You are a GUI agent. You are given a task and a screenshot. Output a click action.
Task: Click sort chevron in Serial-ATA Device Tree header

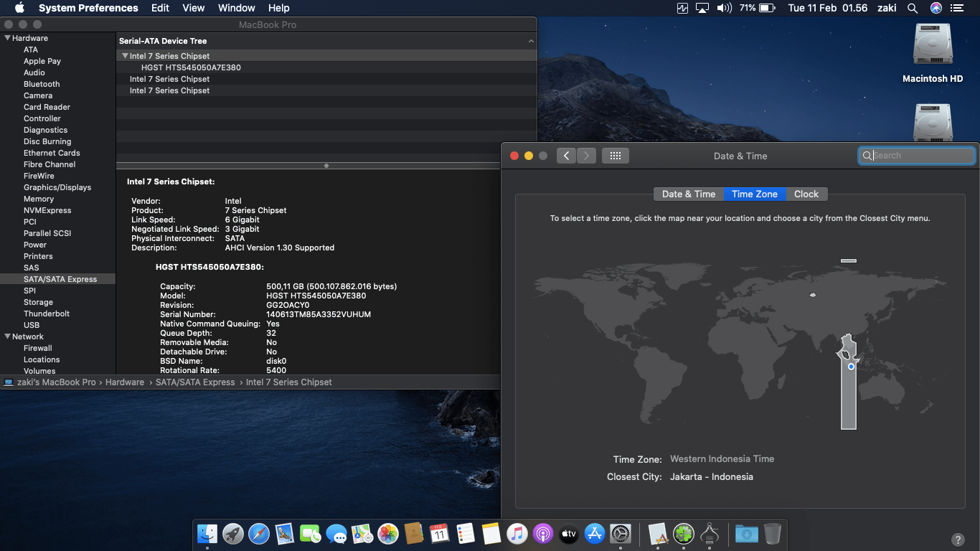coord(531,42)
